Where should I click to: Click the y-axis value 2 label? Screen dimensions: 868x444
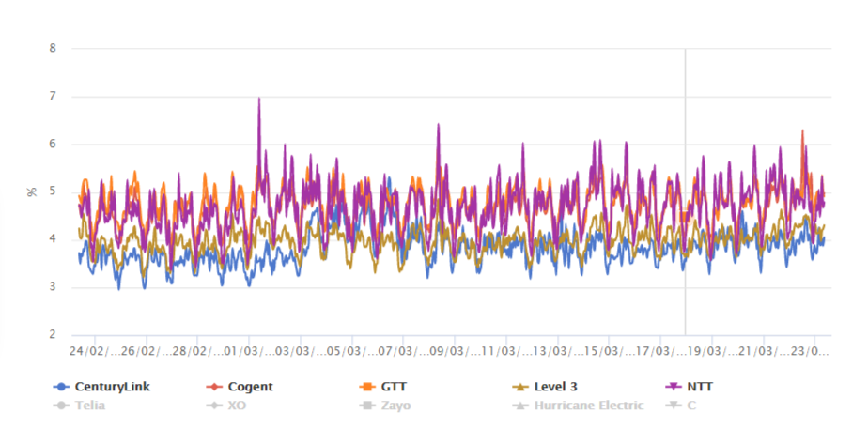click(53, 334)
